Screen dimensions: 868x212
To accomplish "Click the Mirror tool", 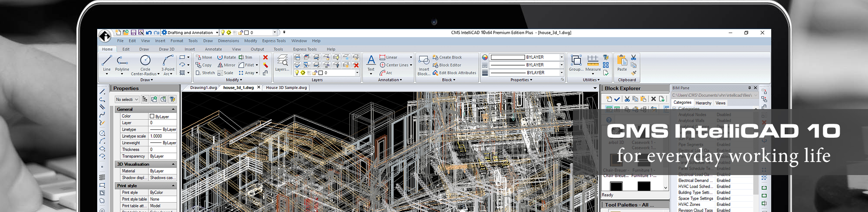I will coord(227,65).
